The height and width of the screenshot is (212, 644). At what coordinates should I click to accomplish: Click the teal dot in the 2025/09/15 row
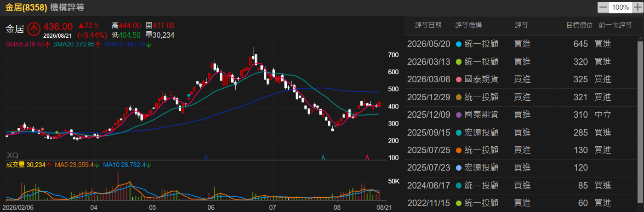458,132
